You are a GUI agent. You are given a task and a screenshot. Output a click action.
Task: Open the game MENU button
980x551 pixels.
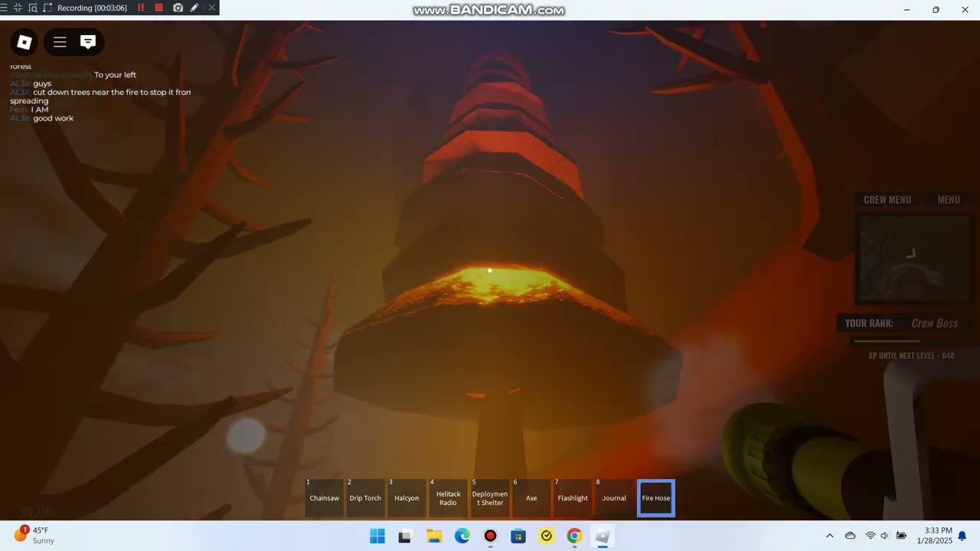[949, 200]
